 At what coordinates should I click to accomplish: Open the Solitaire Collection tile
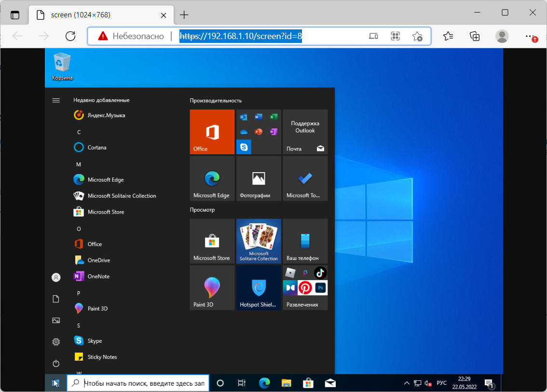tap(259, 241)
